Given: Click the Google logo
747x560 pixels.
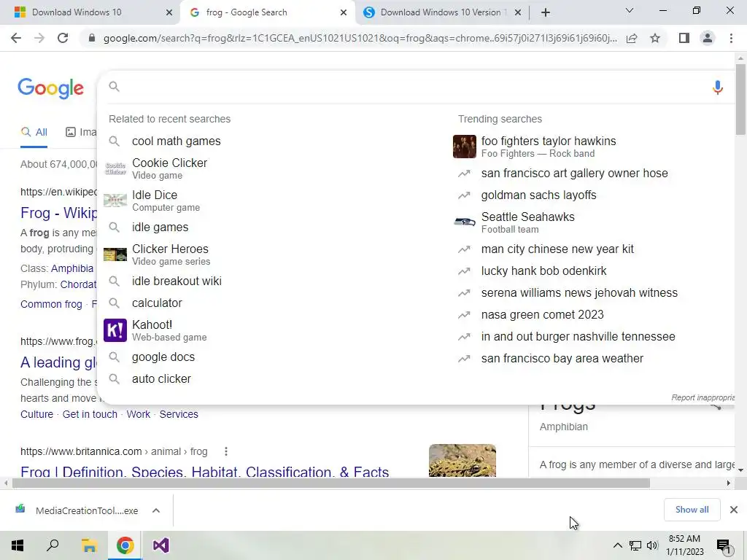Looking at the screenshot, I should click(x=50, y=88).
